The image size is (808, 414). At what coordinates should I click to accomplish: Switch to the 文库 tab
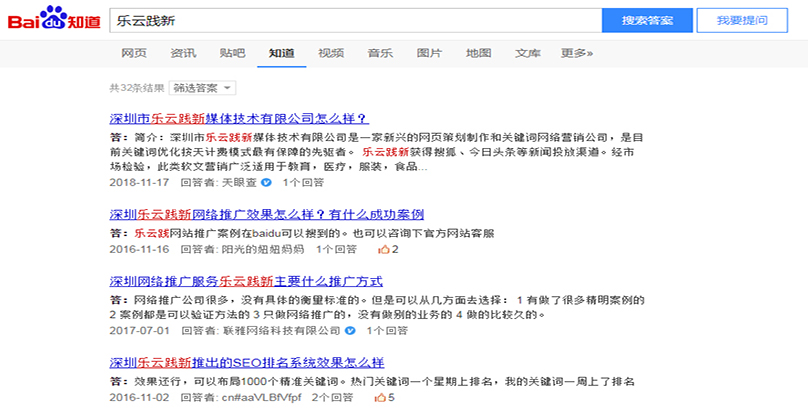(528, 53)
